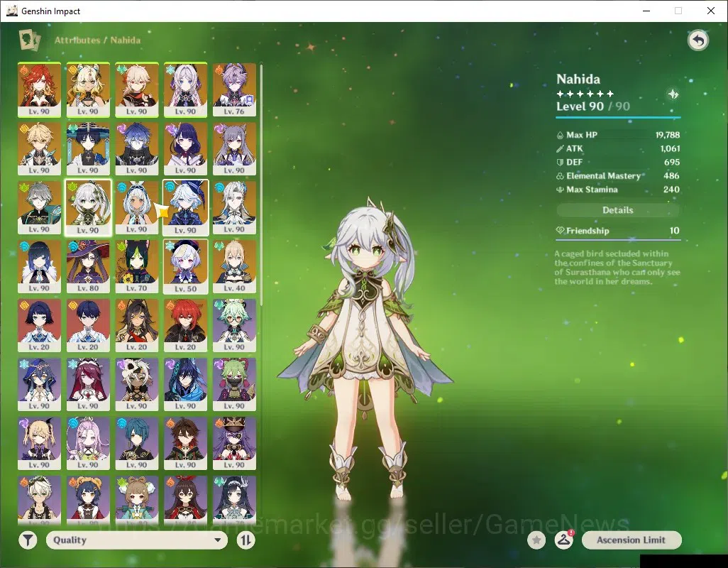Image resolution: width=728 pixels, height=568 pixels.
Task: Select Yelan's portrait
Action: point(39,266)
